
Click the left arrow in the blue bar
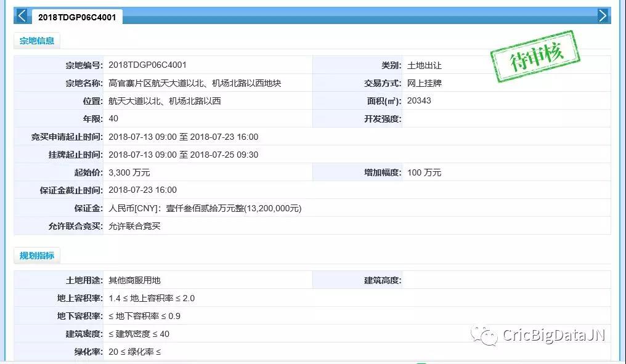click(x=22, y=16)
